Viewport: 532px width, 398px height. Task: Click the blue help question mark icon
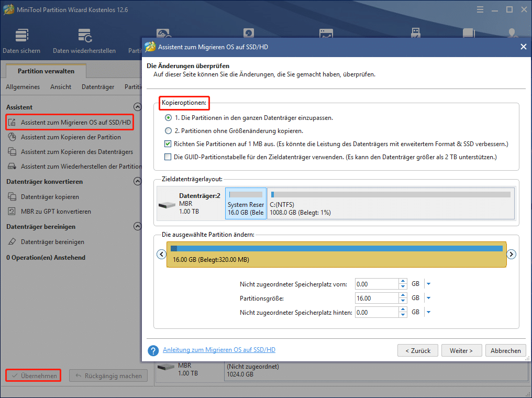(x=153, y=350)
